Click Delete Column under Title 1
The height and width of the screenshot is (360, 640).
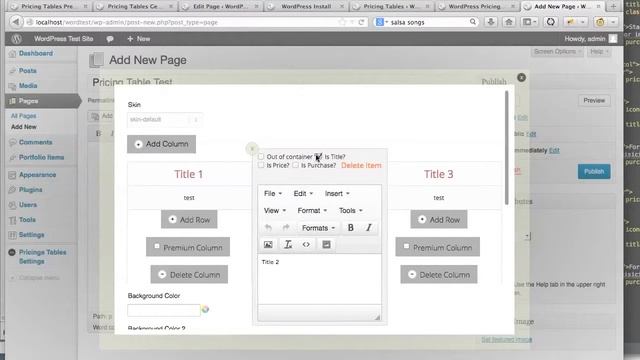tap(189, 275)
